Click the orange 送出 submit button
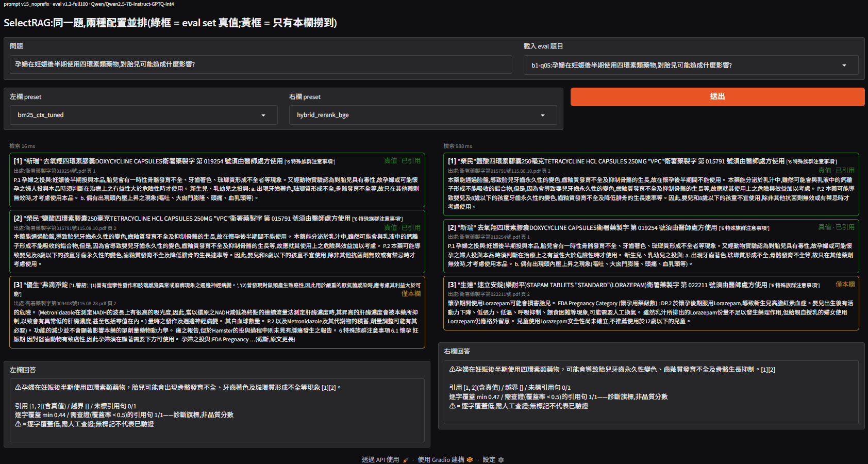The width and height of the screenshot is (868, 464). [x=717, y=96]
